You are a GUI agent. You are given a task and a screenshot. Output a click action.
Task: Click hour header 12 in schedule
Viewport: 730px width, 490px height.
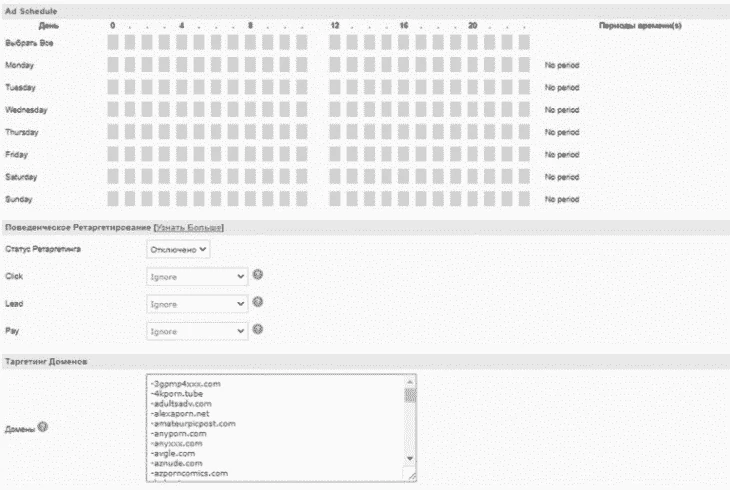(335, 26)
